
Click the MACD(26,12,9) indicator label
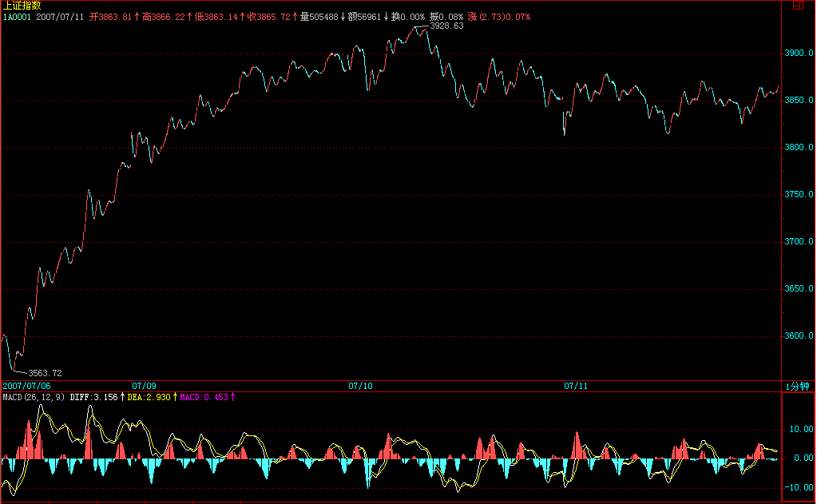(x=34, y=397)
